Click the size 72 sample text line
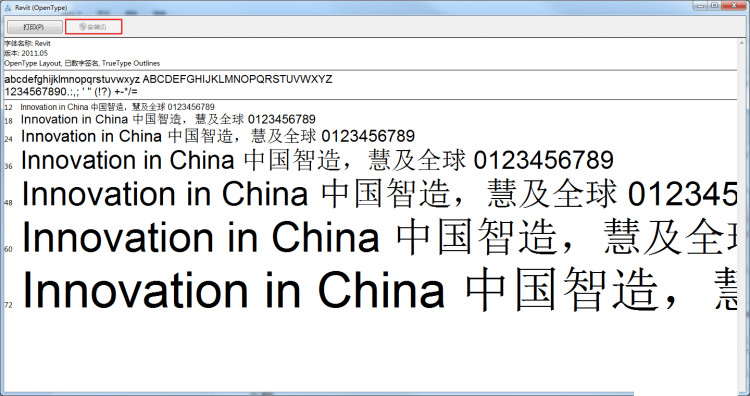 click(379, 290)
